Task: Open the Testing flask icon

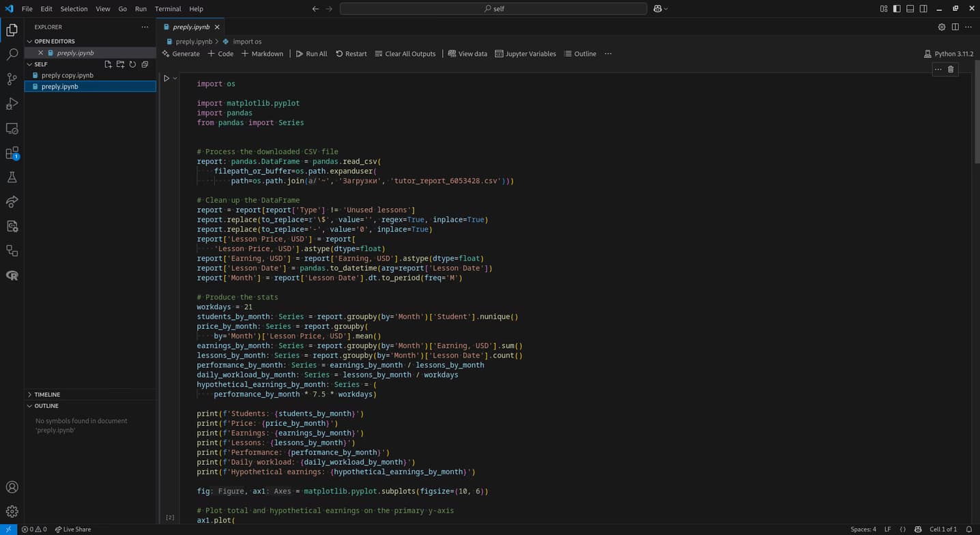Action: point(12,177)
